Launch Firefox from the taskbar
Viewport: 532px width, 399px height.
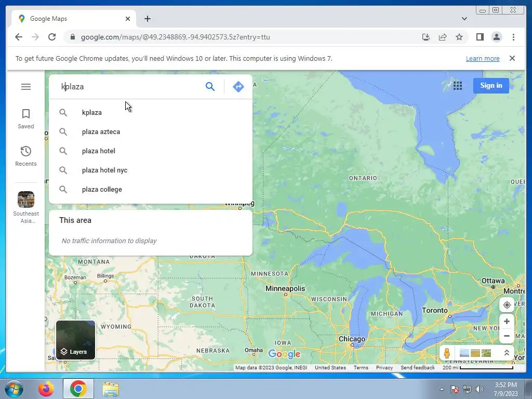point(46,389)
